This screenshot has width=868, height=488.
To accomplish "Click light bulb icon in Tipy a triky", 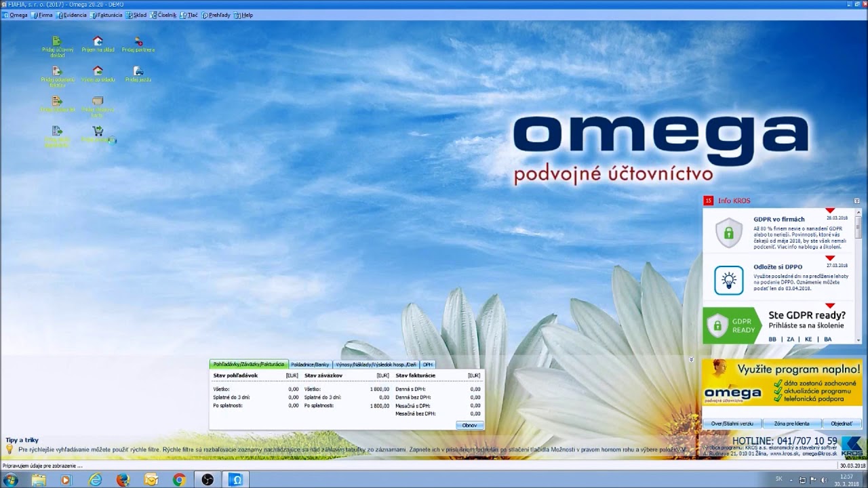I will pos(9,449).
